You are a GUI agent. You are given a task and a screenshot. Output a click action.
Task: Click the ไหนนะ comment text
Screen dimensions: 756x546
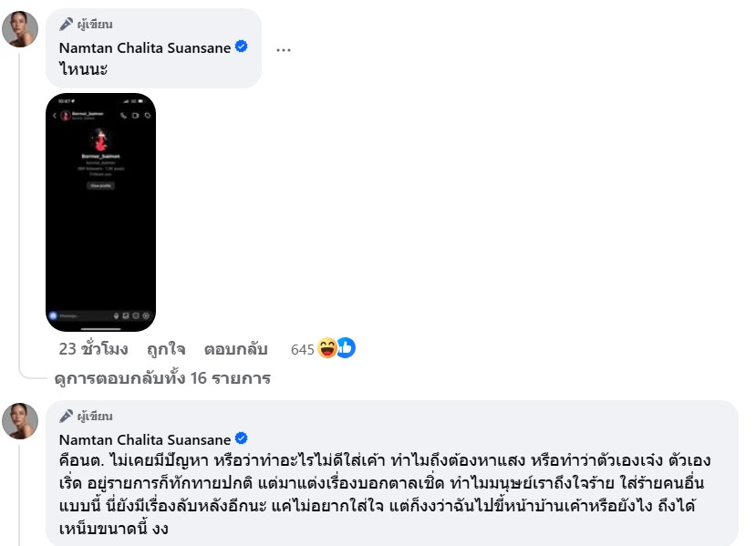click(83, 69)
